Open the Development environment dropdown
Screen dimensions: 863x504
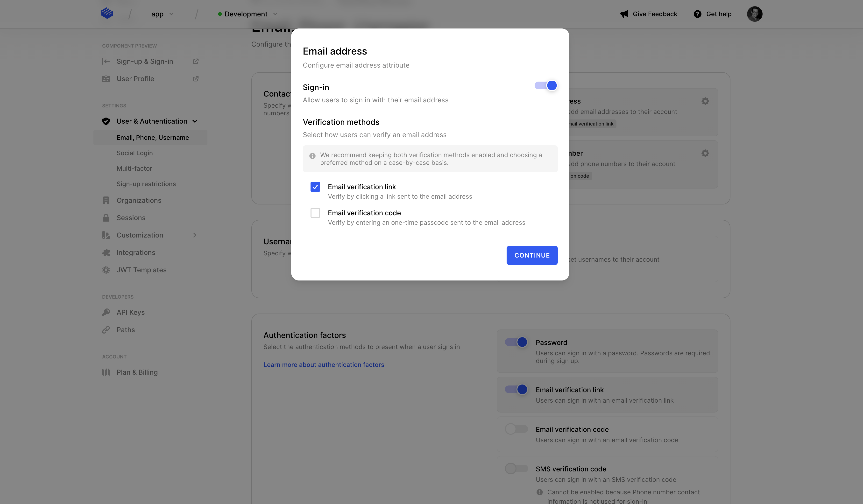pos(248,14)
